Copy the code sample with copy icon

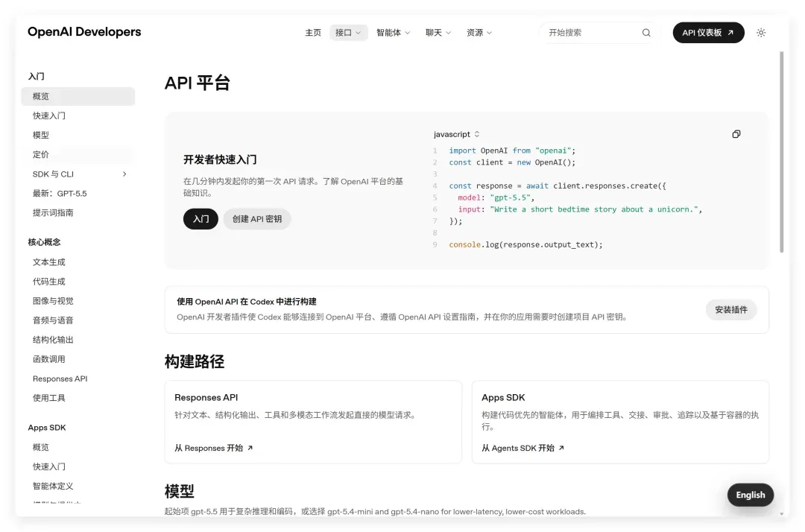click(736, 134)
